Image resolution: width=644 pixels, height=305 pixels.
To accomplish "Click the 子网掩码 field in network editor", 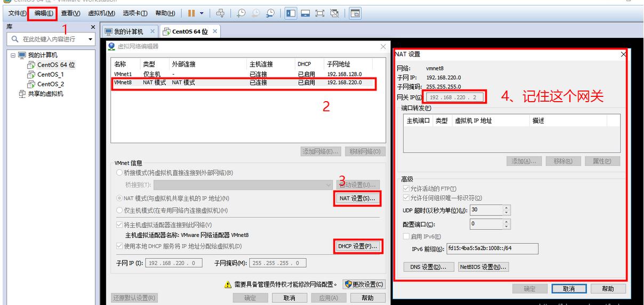I will pyautogui.click(x=278, y=263).
